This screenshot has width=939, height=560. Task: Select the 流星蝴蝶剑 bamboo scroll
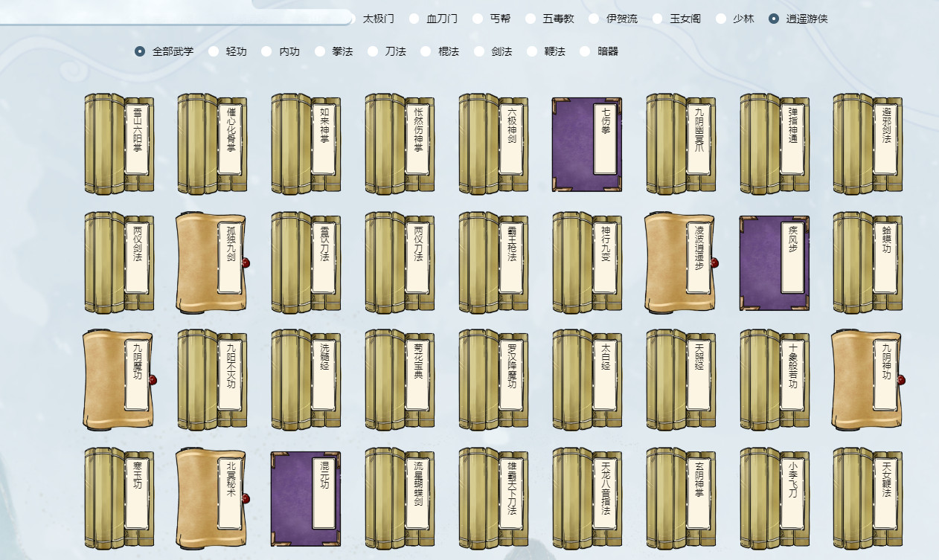click(x=400, y=498)
